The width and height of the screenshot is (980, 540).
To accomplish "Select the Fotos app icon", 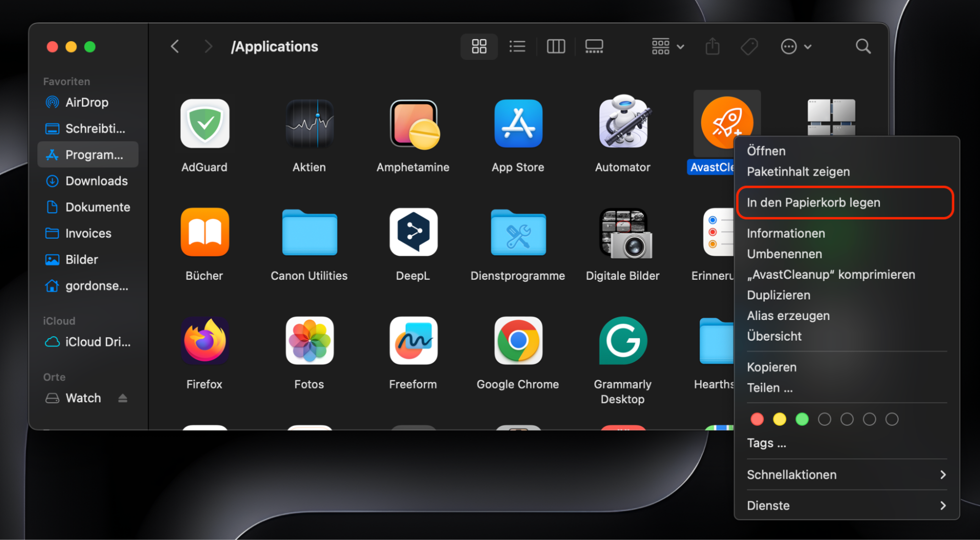I will pos(309,341).
